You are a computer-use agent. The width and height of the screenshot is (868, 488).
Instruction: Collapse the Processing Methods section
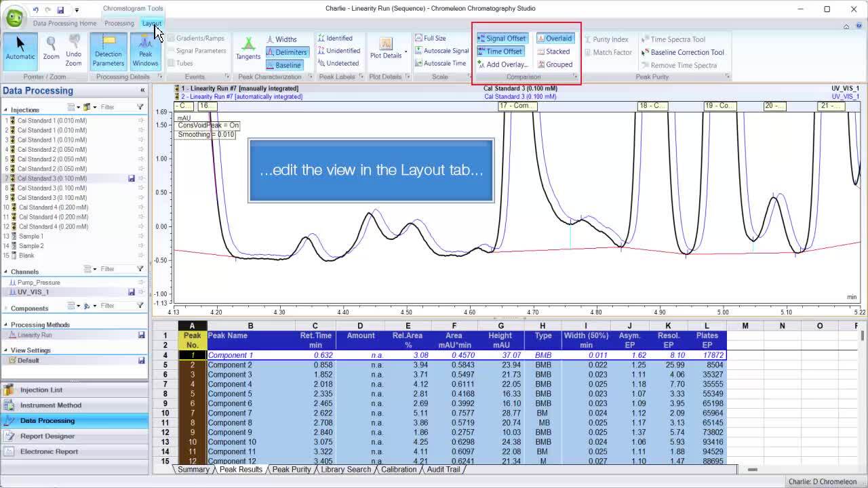pos(6,325)
